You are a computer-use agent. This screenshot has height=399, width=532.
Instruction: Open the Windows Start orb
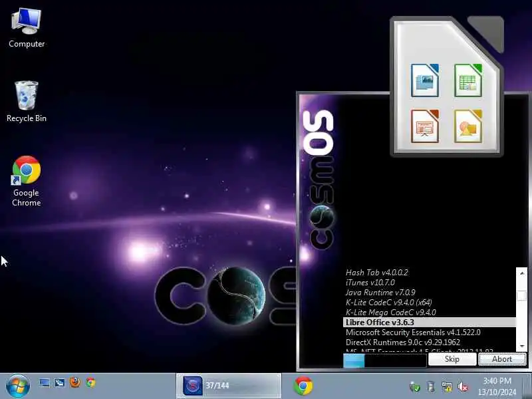(x=18, y=386)
